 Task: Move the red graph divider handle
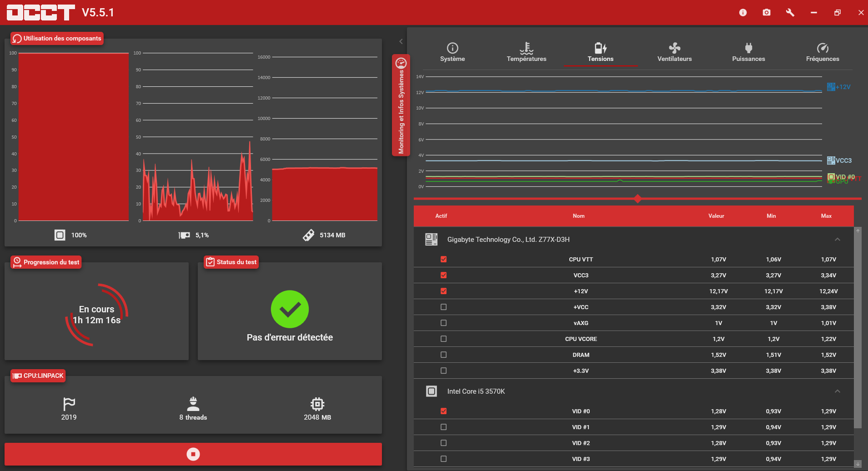[x=637, y=199]
